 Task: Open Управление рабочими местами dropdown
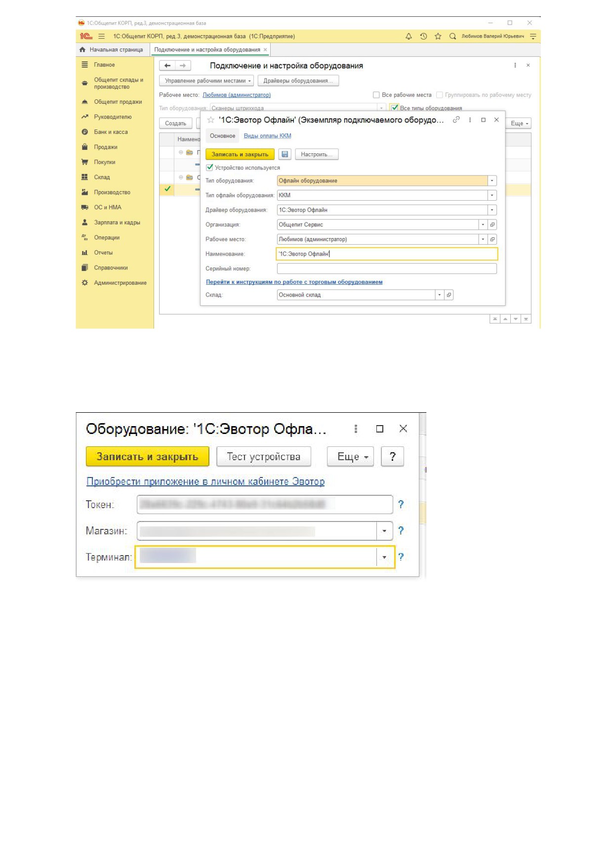(x=206, y=81)
